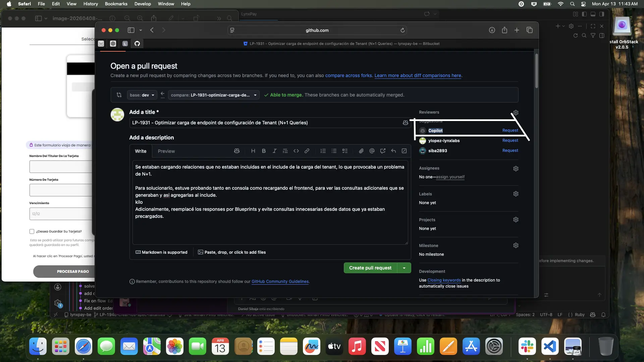Screen dimensions: 644x362
Task: Insert a task list in description
Action: coord(345,151)
